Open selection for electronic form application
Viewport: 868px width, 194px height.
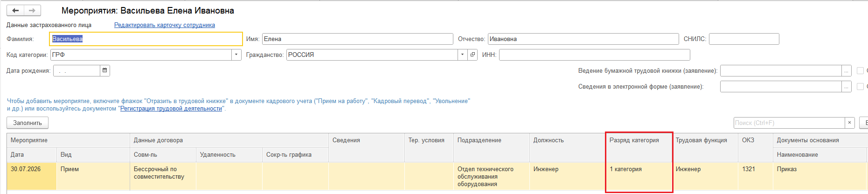[x=847, y=87]
